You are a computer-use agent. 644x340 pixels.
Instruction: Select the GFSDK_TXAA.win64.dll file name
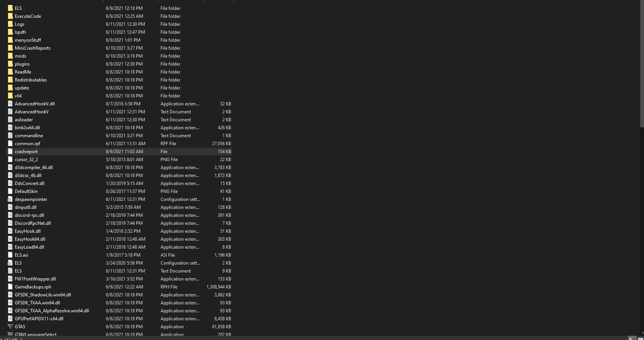coord(38,303)
